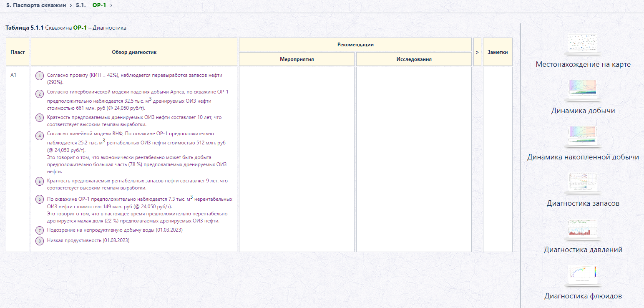The width and height of the screenshot is (644, 308).
Task: Open the Диагностика флюидов chart icon
Action: click(x=583, y=276)
